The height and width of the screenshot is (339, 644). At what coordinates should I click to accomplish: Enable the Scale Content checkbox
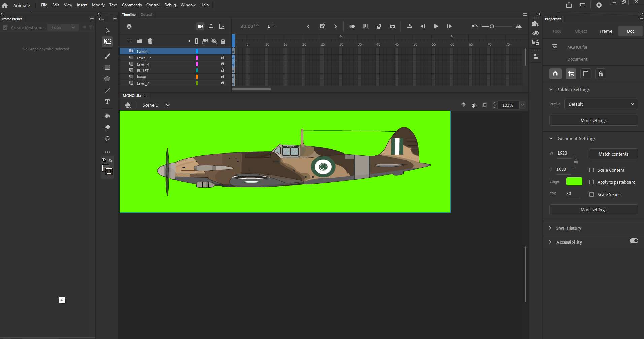click(591, 170)
